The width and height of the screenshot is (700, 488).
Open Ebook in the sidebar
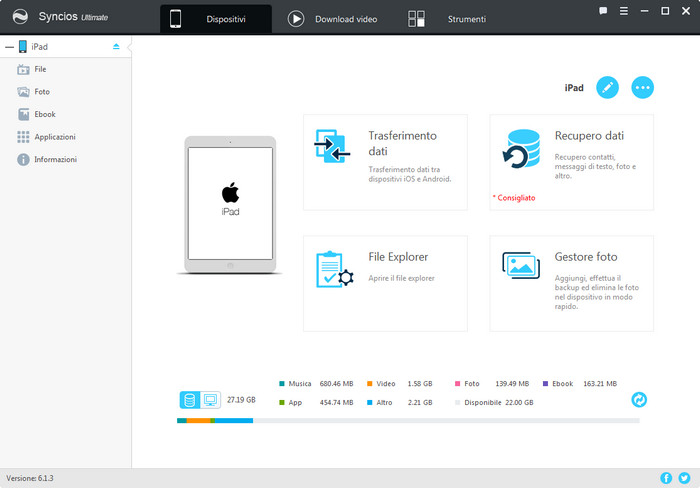pyautogui.click(x=66, y=114)
